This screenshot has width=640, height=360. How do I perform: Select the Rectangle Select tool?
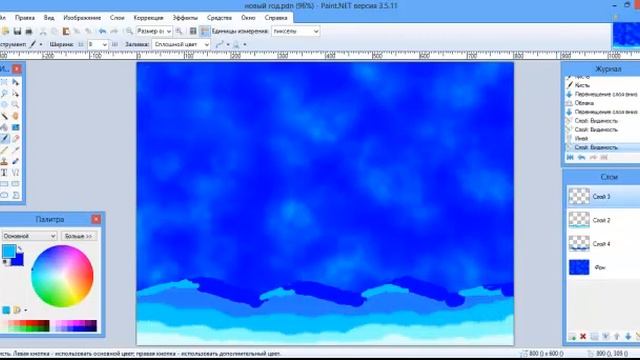click(4, 82)
